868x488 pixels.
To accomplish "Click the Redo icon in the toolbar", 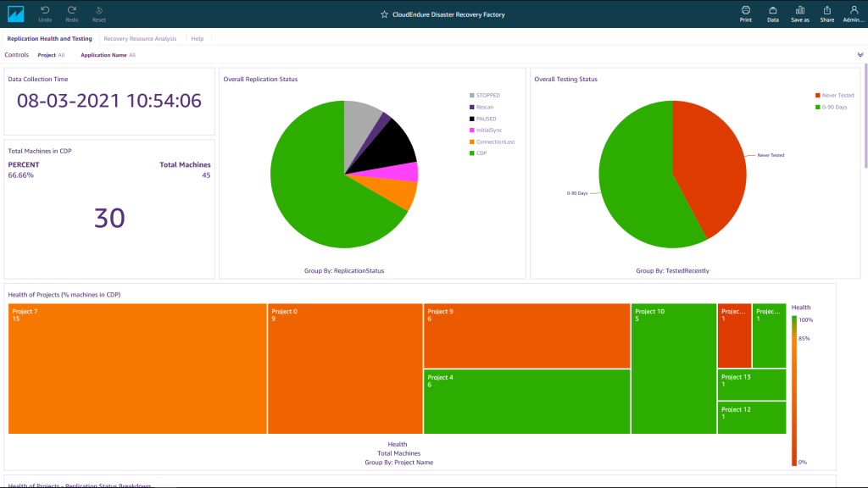I will click(71, 14).
